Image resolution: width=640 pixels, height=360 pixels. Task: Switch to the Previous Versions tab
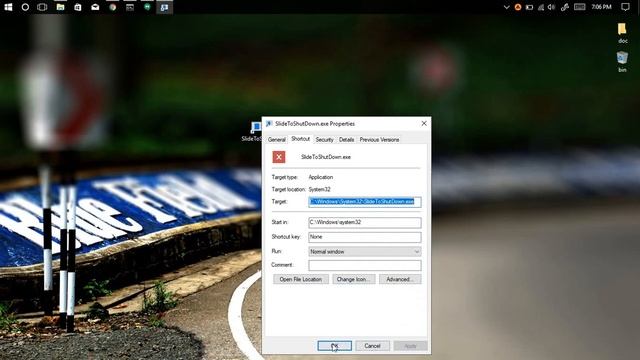click(379, 140)
